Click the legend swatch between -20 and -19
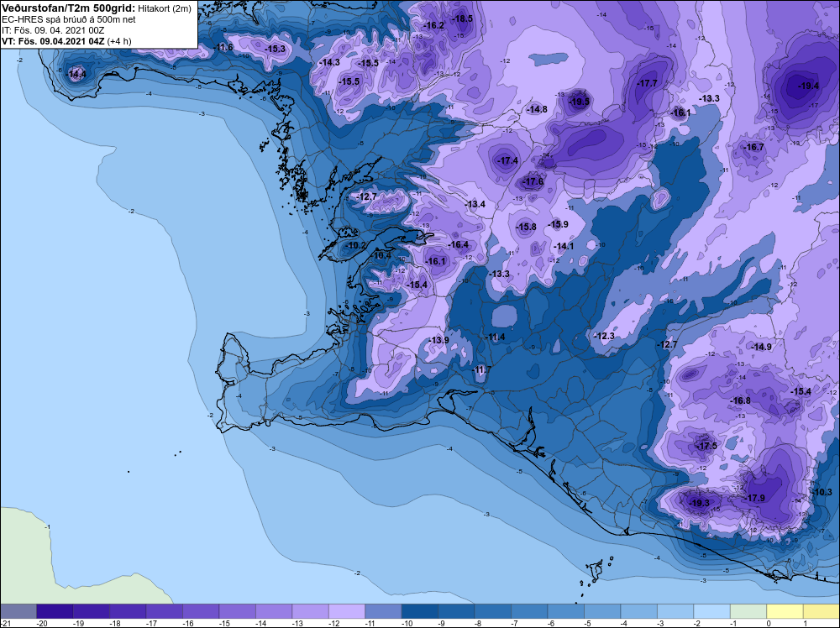This screenshot has height=628, width=840. pos(55,611)
